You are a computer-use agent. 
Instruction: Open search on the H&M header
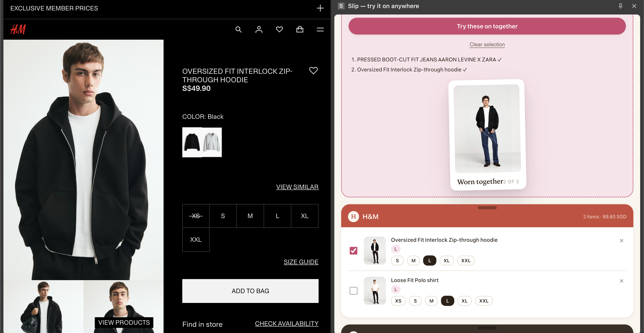[x=239, y=29]
